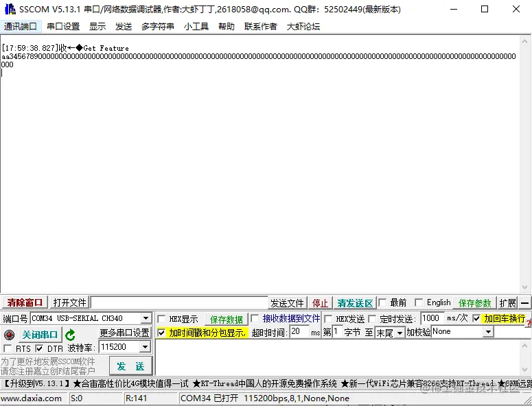Maximize the SSCOM window

tap(485, 9)
